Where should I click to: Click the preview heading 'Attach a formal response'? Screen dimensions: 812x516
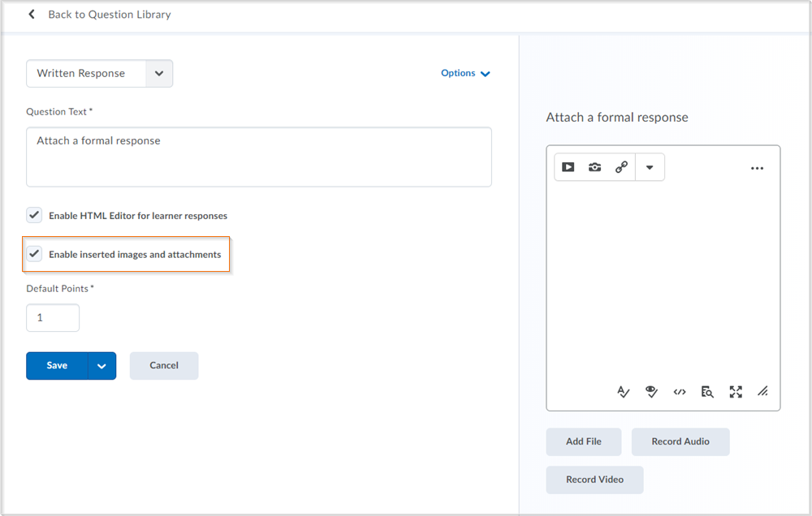click(617, 118)
